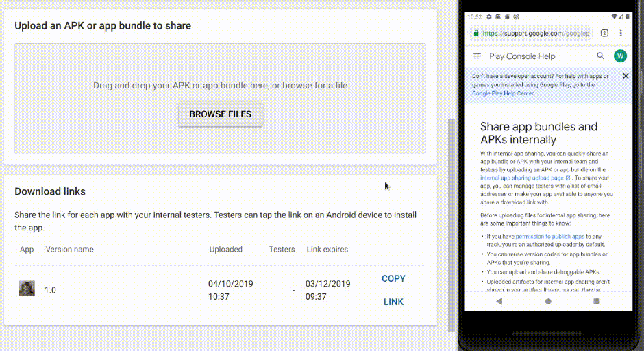Tap the Play Console Help title

pyautogui.click(x=522, y=56)
